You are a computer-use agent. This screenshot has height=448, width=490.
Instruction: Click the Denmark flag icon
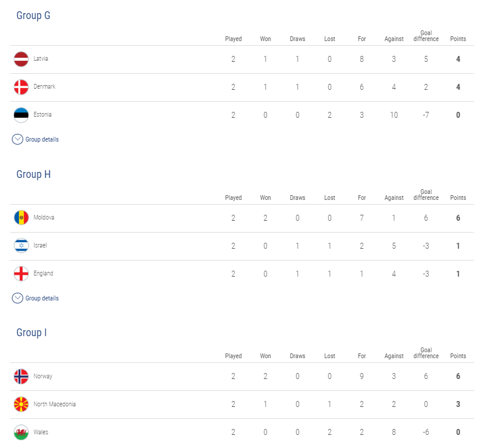pos(21,87)
